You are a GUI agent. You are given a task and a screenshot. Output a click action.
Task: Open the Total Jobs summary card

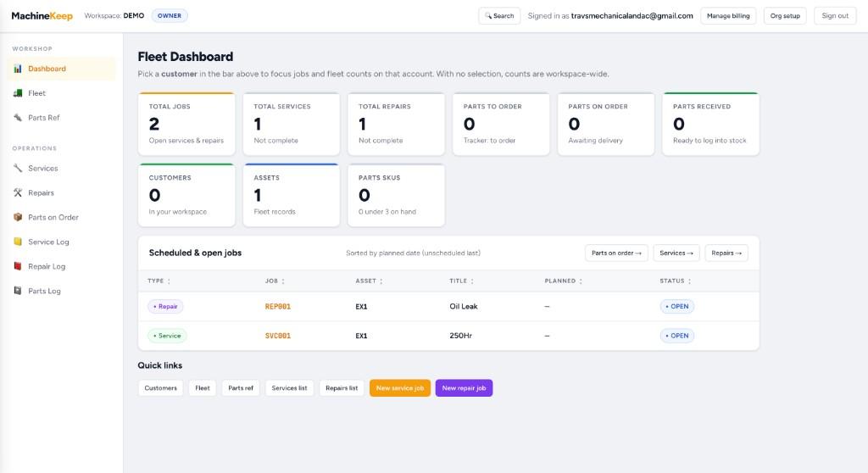click(x=186, y=124)
